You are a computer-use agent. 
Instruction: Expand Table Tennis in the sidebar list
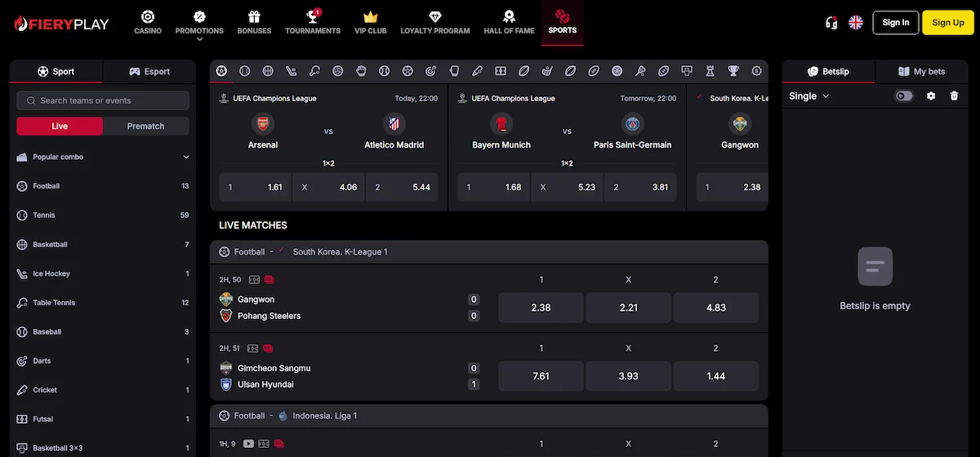click(103, 303)
